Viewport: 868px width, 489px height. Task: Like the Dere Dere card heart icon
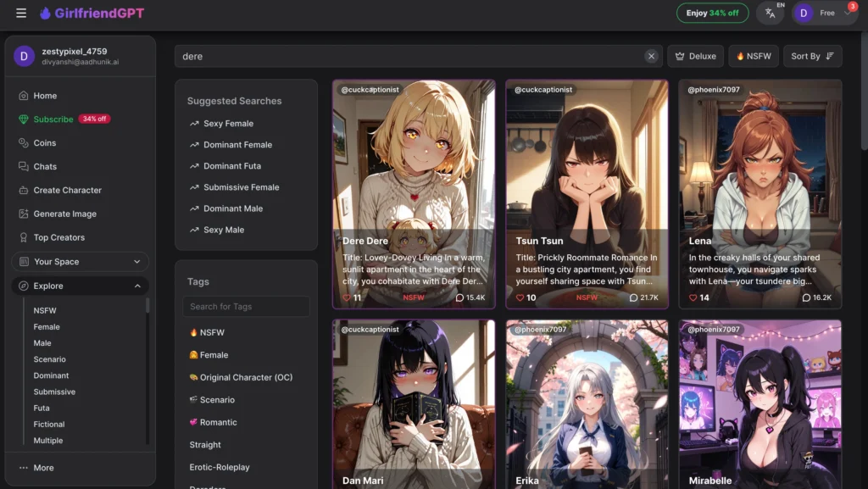(x=347, y=297)
